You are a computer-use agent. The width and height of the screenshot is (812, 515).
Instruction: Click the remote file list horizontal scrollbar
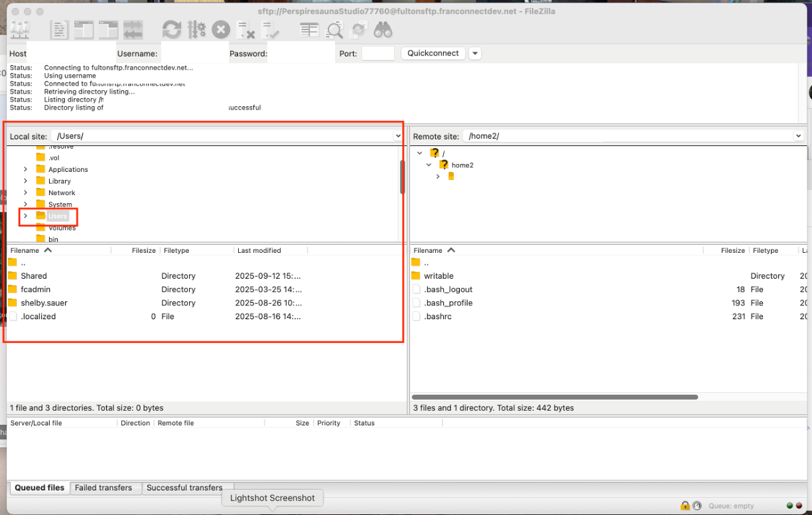point(555,397)
